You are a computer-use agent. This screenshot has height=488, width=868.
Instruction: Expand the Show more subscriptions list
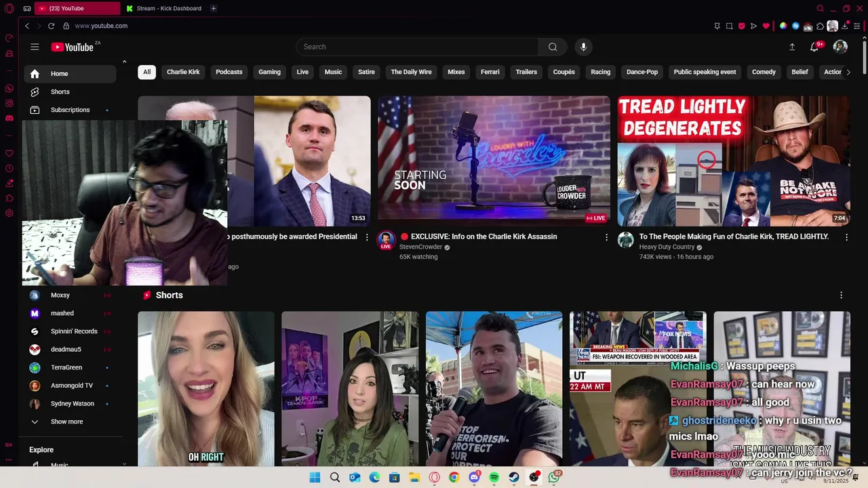pyautogui.click(x=66, y=422)
